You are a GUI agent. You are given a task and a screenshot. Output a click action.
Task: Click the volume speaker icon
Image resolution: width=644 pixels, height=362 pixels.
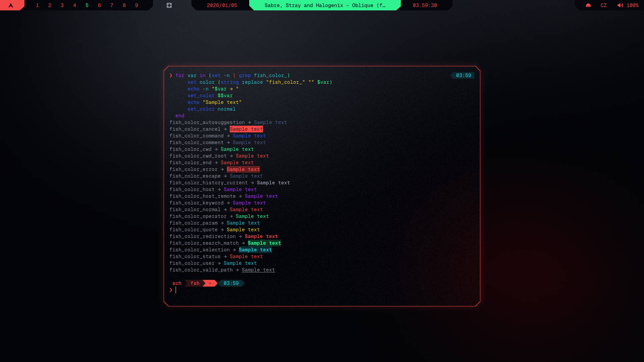(620, 5)
